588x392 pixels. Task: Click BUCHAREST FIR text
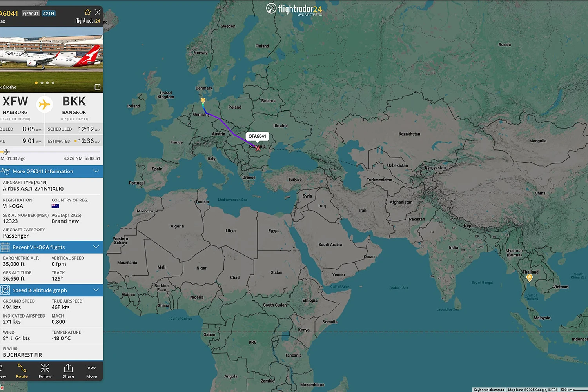point(22,355)
